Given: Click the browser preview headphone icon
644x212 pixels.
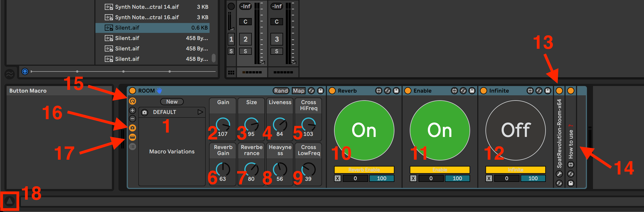Looking at the screenshot, I should click(x=25, y=71).
